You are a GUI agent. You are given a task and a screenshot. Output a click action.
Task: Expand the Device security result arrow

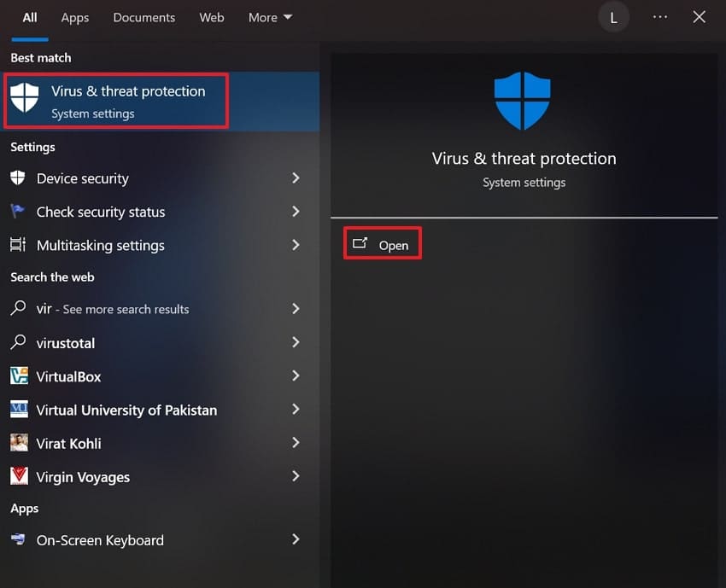(296, 178)
